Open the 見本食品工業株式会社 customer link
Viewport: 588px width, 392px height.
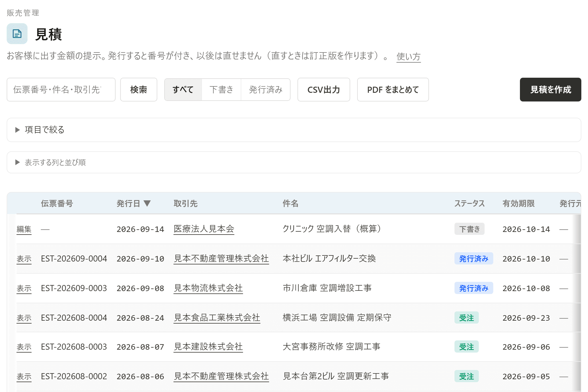[x=217, y=318]
